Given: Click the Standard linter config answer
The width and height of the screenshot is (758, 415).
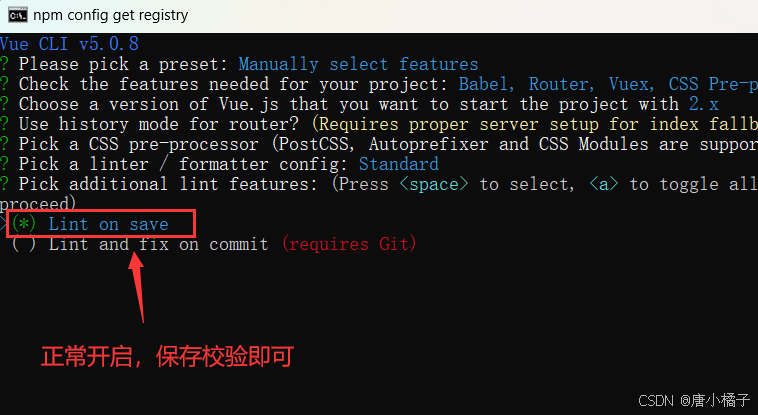Looking at the screenshot, I should coord(398,164).
